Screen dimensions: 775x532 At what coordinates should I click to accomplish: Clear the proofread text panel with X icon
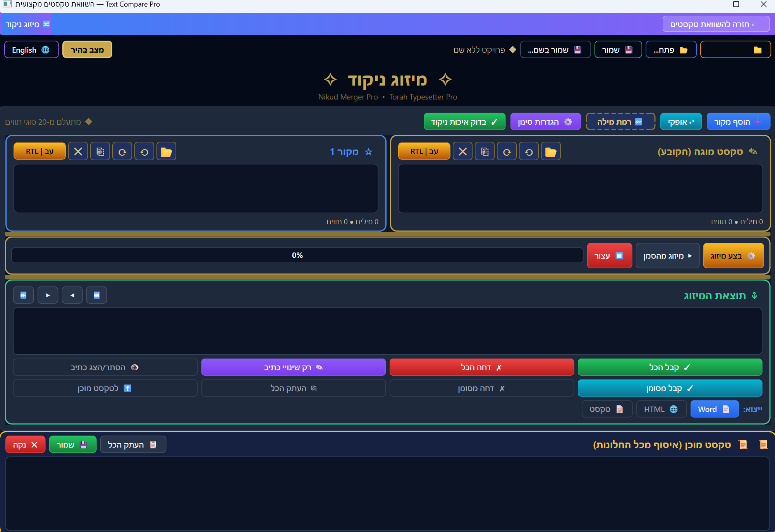pos(462,151)
